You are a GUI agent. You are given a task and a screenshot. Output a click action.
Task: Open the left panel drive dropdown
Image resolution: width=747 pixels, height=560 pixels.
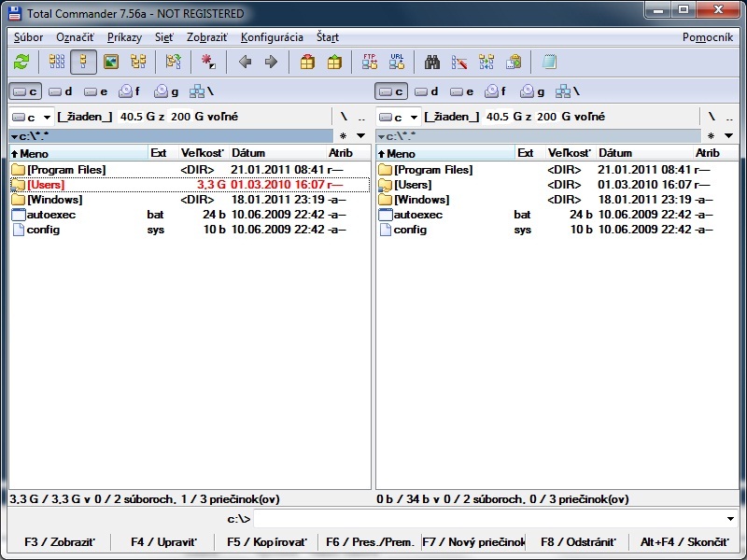tap(32, 117)
